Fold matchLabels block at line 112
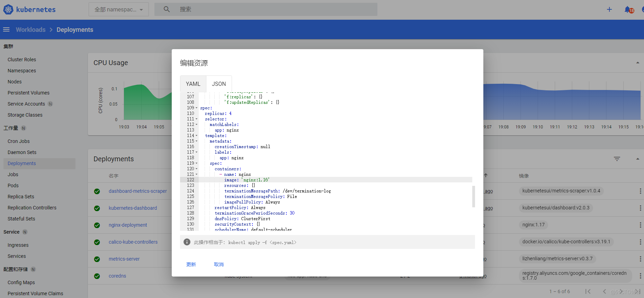This screenshot has height=298, width=644. (x=197, y=125)
